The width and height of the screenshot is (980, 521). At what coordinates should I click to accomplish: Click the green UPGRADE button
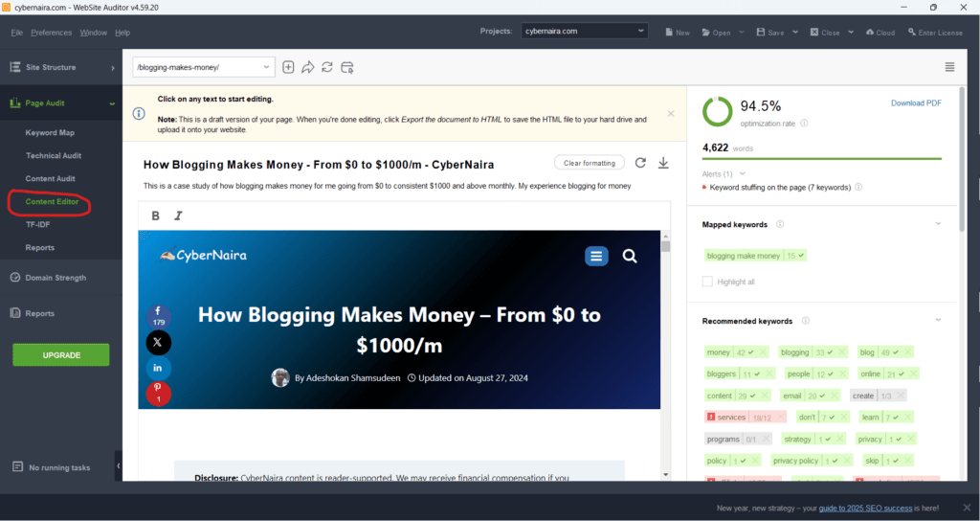pyautogui.click(x=61, y=354)
